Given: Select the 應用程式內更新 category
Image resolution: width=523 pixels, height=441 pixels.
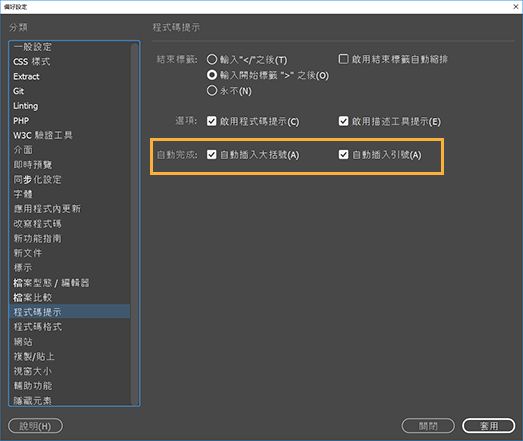Looking at the screenshot, I should click(x=70, y=208).
